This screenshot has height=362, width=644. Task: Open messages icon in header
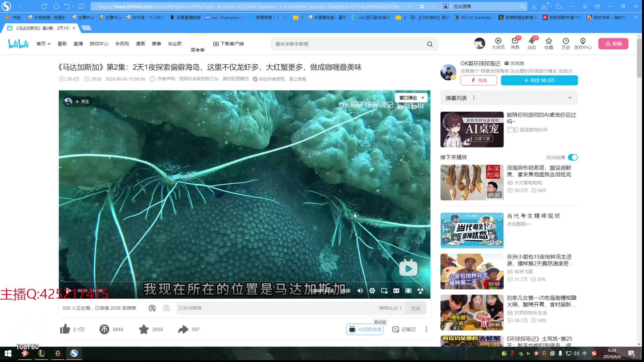click(515, 43)
